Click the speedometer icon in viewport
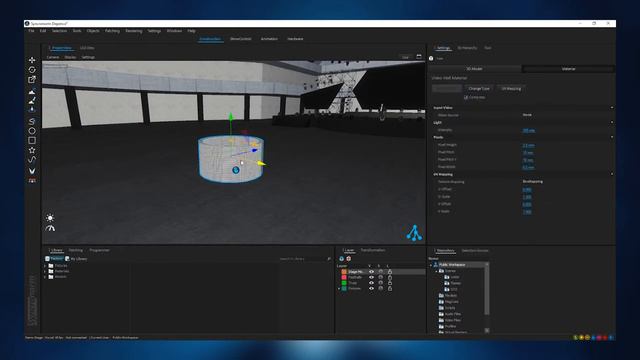The image size is (640, 360). point(50,228)
